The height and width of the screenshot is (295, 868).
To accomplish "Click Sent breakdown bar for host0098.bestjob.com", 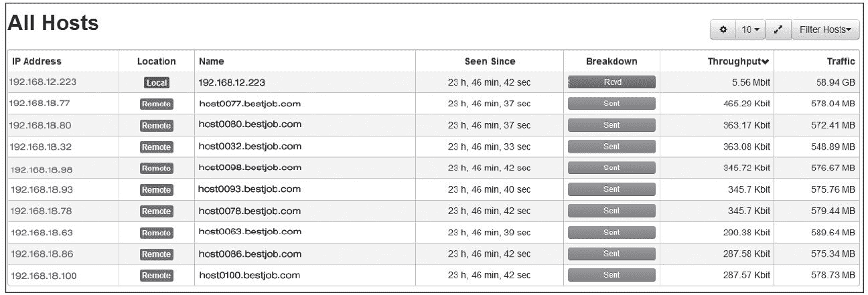I will 611,168.
